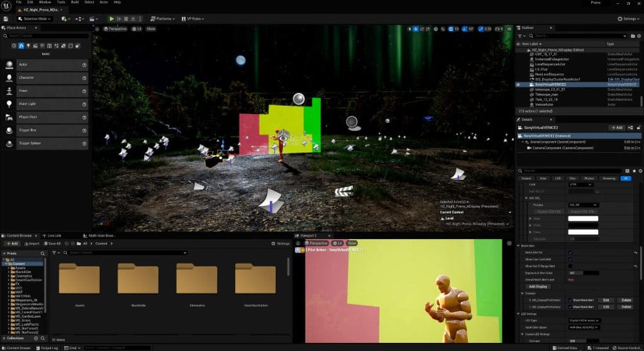The width and height of the screenshot is (644, 351).
Task: Click the translate gizmo tool in viewport
Action: pyautogui.click(x=416, y=29)
